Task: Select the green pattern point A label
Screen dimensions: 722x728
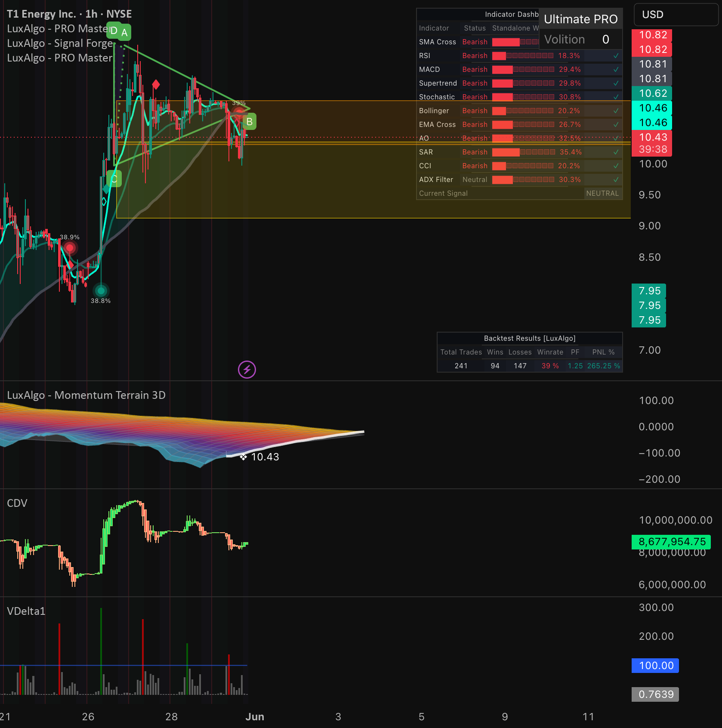Action: pos(124,33)
